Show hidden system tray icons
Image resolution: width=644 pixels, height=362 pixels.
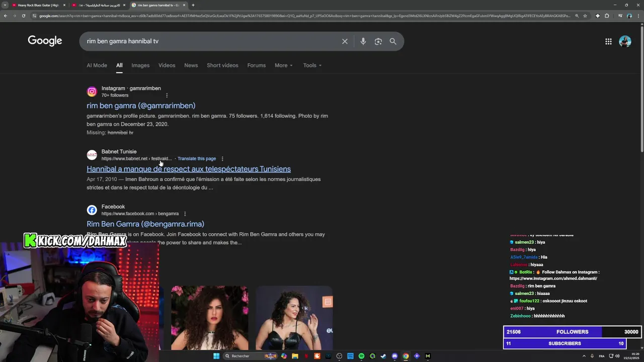click(584, 356)
